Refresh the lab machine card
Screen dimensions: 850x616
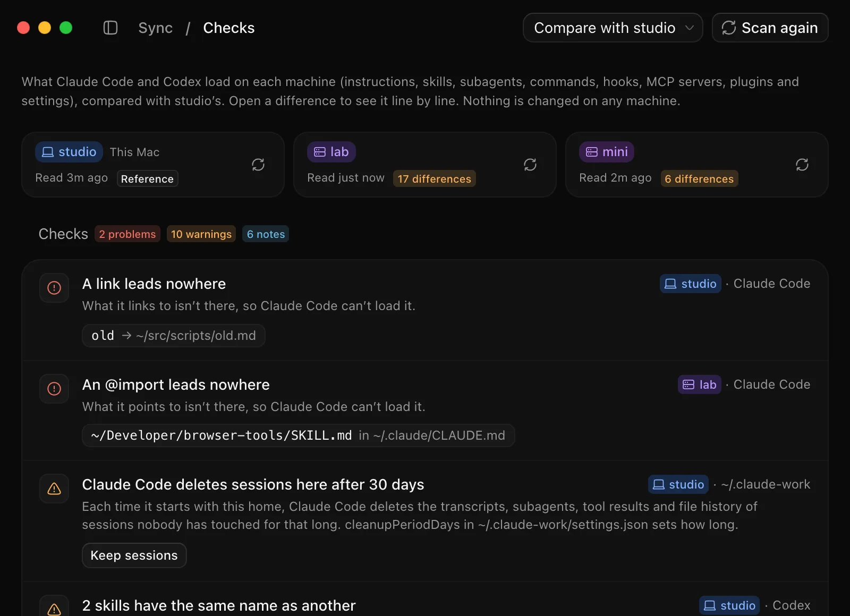click(530, 165)
